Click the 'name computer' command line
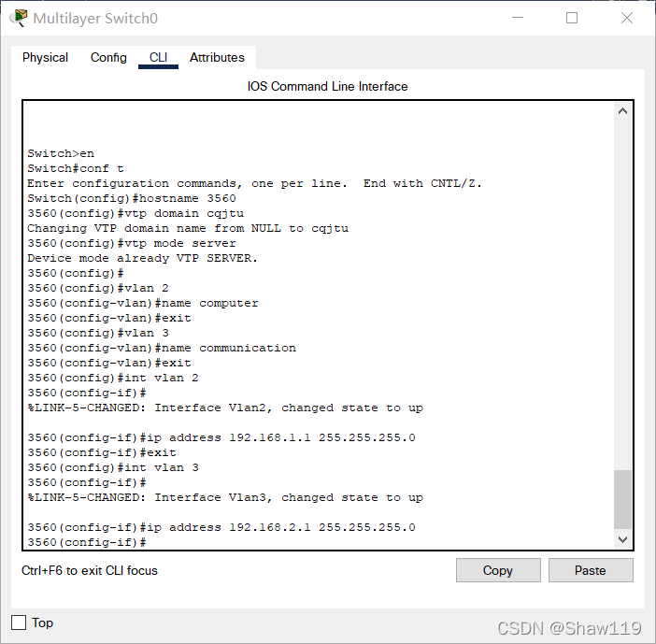The height and width of the screenshot is (644, 656). point(143,303)
